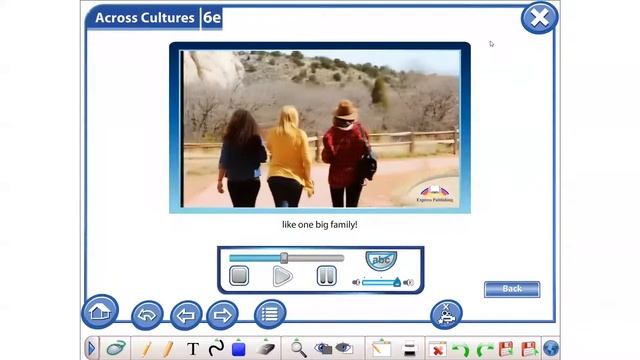Screen dimensions: 640x360
Task: Stop the video playback
Action: pos(239,276)
